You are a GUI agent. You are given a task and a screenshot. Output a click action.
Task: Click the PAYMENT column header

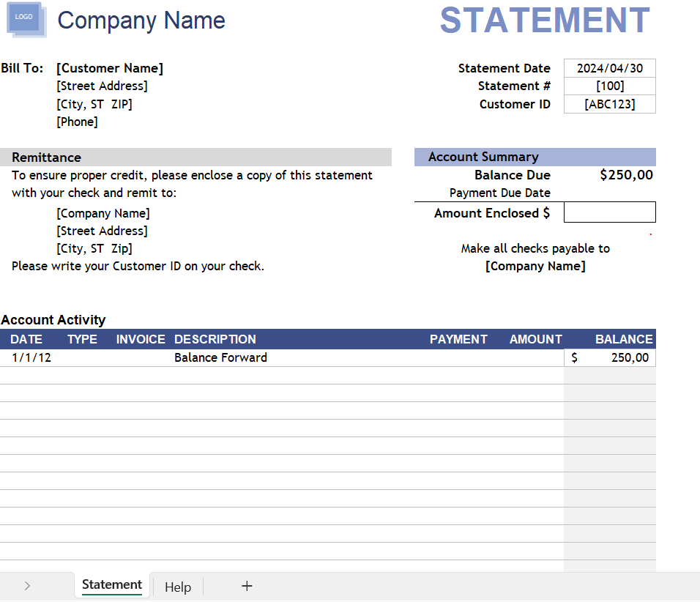(458, 339)
